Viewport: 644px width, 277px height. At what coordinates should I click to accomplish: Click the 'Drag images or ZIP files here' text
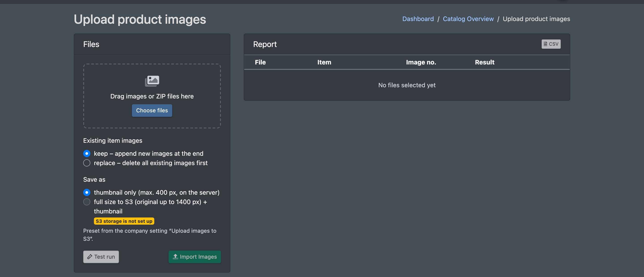152,96
